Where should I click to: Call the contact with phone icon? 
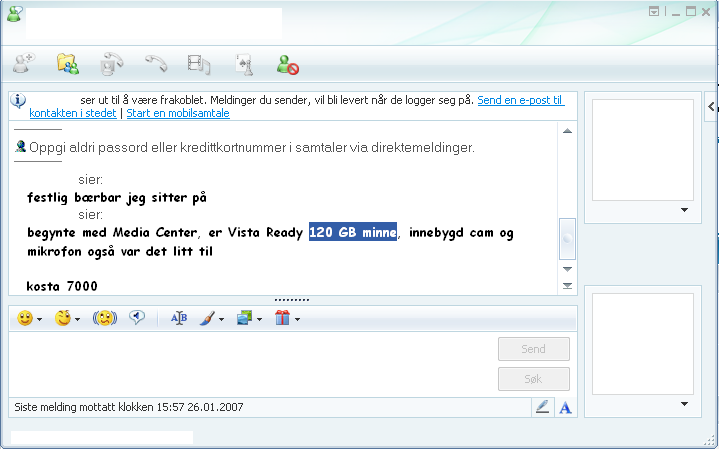pos(156,63)
